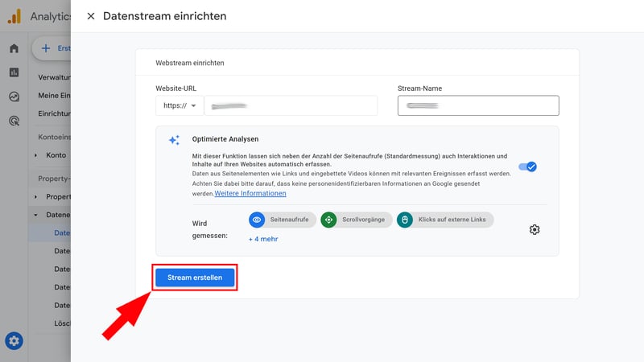644x362 pixels.
Task: Click the Google Analytics logo
Action: pyautogui.click(x=14, y=16)
